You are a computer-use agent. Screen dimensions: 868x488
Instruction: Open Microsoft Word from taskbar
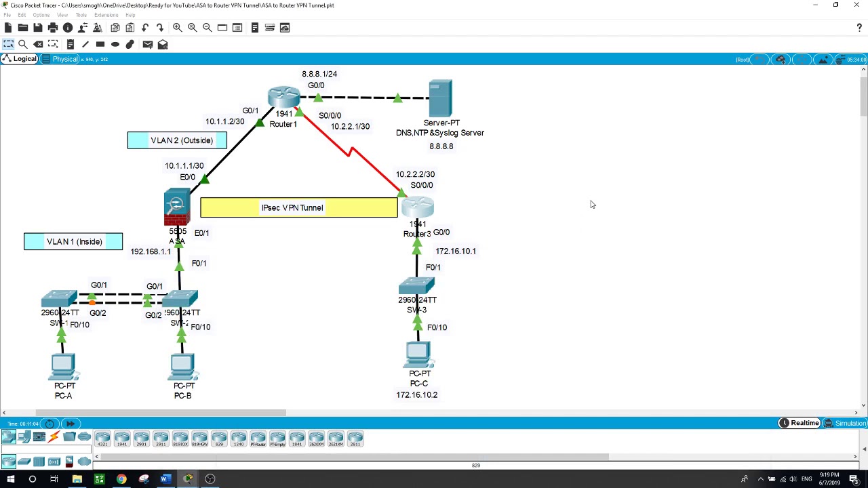coord(165,479)
